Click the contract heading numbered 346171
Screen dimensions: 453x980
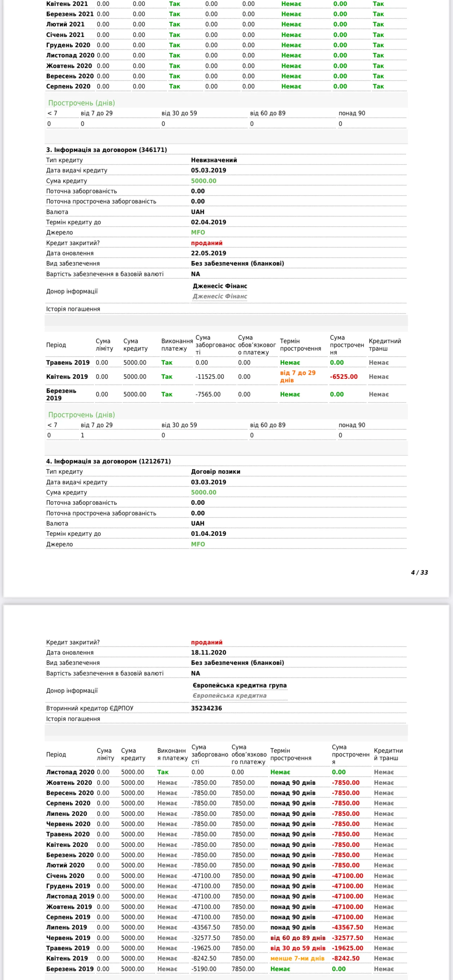pos(107,150)
